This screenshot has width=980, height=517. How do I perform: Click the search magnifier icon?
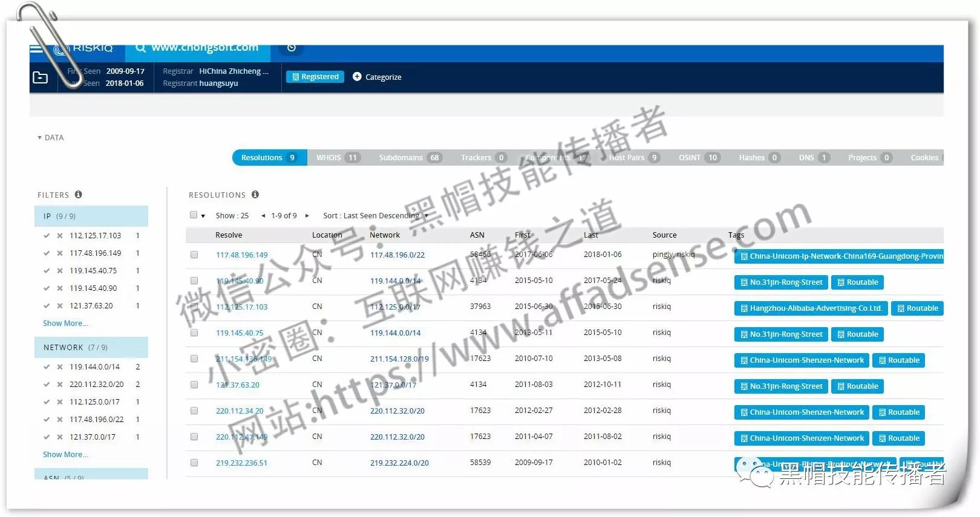pyautogui.click(x=140, y=48)
